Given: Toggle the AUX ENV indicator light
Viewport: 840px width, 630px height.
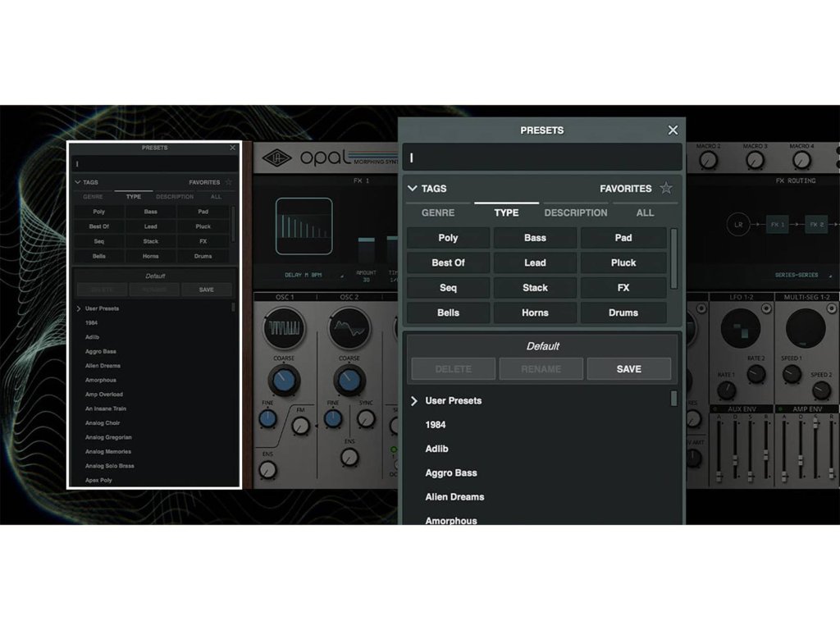Looking at the screenshot, I should (x=714, y=409).
